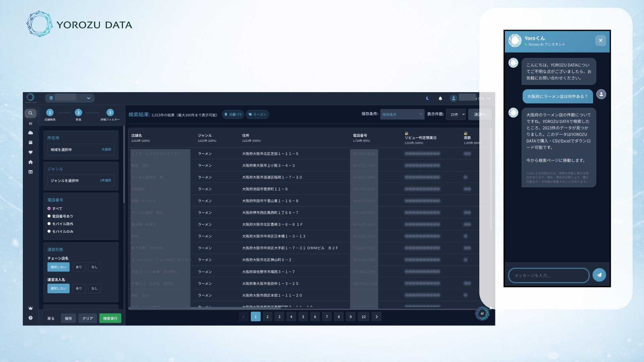
Task: Go to step 3 詳細フィルター
Action: pyautogui.click(x=110, y=113)
